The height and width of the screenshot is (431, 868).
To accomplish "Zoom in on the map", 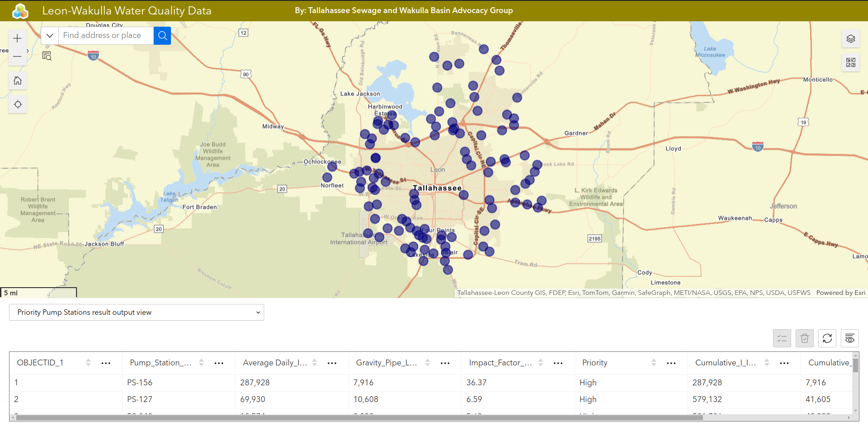I will (x=18, y=38).
